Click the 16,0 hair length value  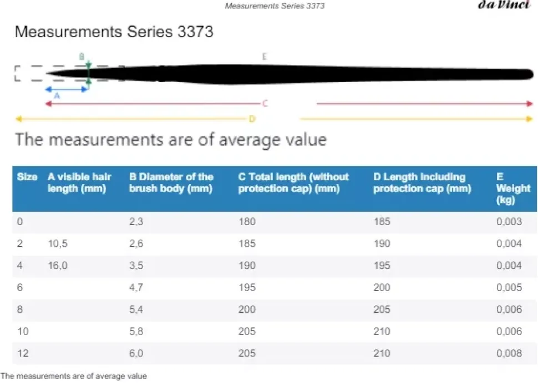coord(58,266)
